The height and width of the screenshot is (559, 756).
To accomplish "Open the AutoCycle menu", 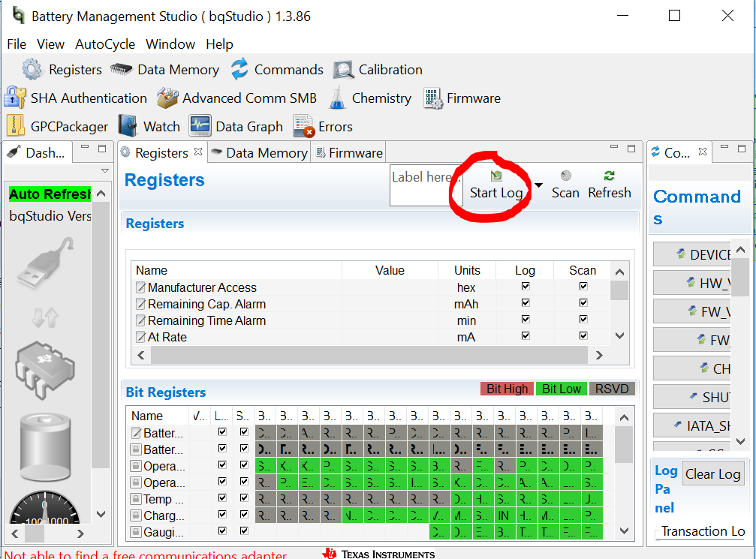I will (x=105, y=44).
